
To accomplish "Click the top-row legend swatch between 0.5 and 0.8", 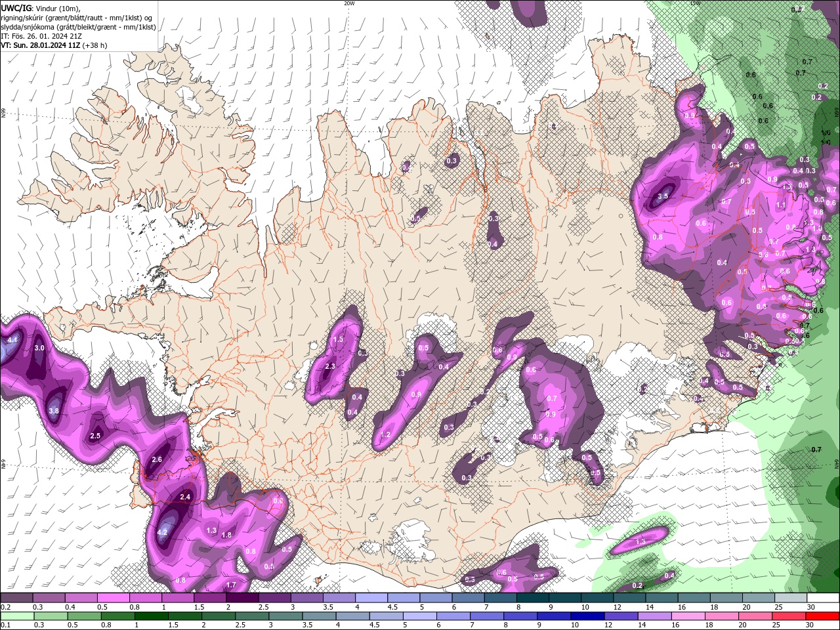I will [113, 598].
